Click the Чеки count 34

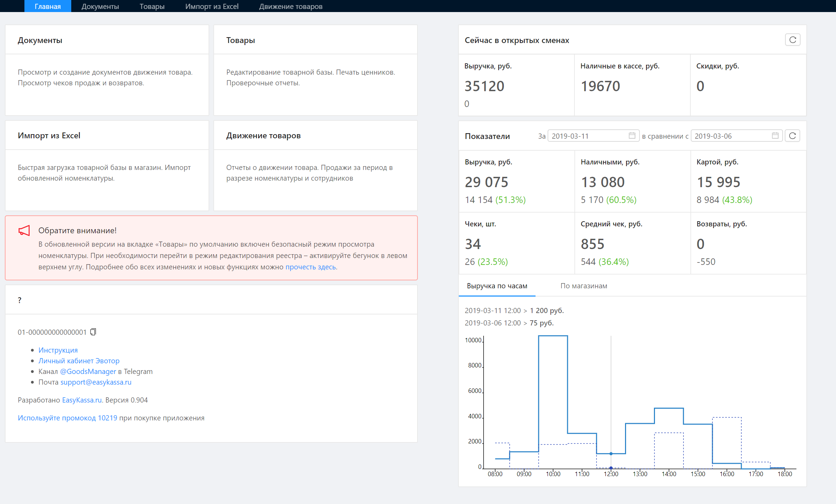pos(473,244)
